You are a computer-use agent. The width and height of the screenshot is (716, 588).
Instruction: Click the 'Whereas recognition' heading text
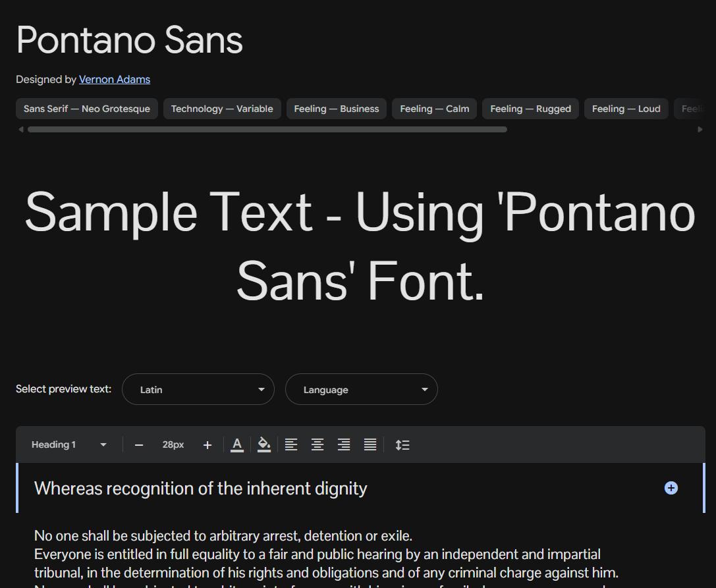point(200,489)
